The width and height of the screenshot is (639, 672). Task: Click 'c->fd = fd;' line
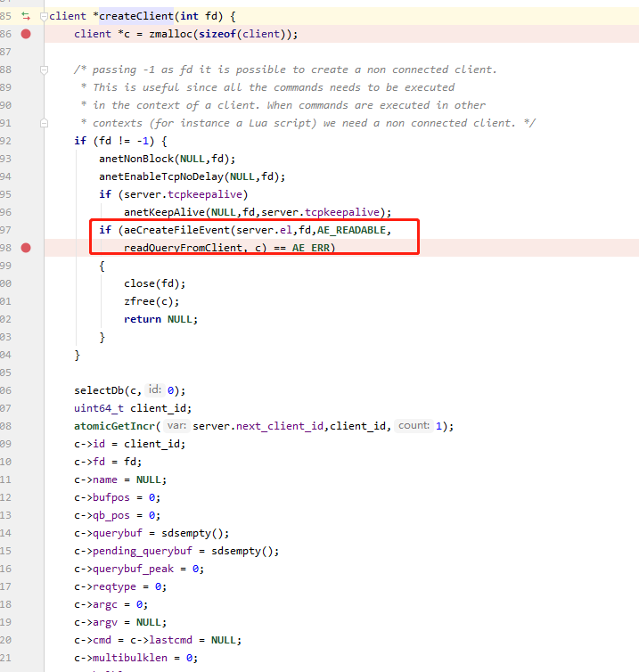108,462
